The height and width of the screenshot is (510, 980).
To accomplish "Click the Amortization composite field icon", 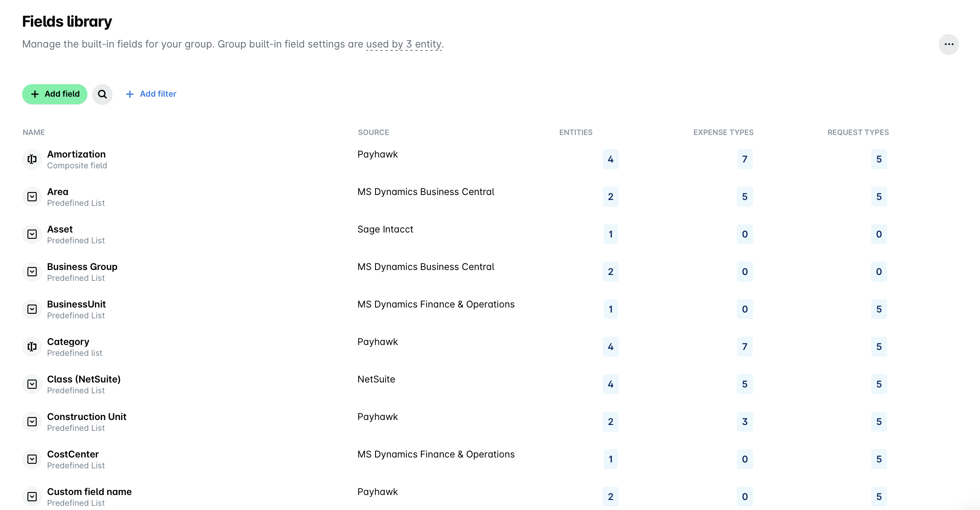I will (x=32, y=159).
